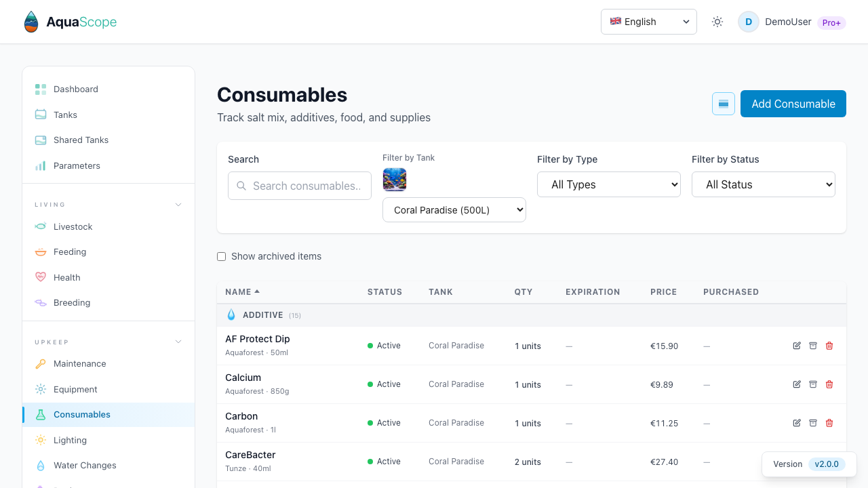
Task: Switch to dark mode with the sun icon
Action: tap(717, 22)
